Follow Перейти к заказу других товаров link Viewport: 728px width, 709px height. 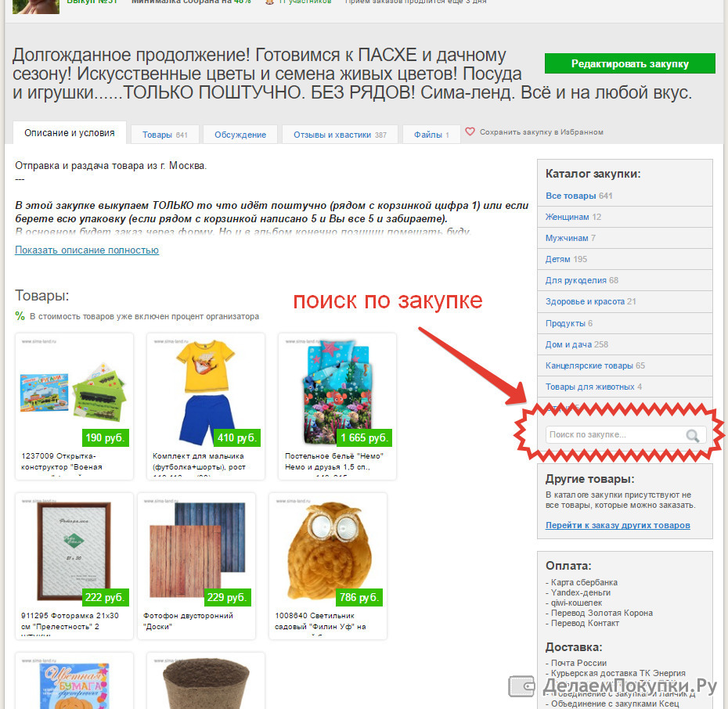[618, 525]
